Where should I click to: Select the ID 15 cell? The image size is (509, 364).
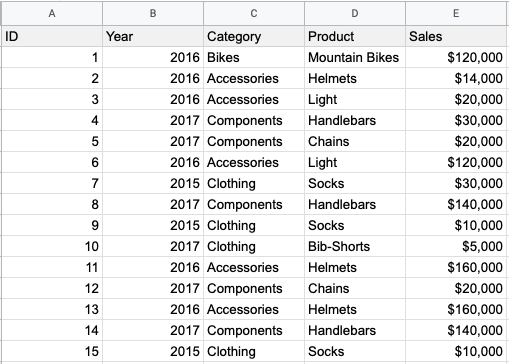(52, 351)
